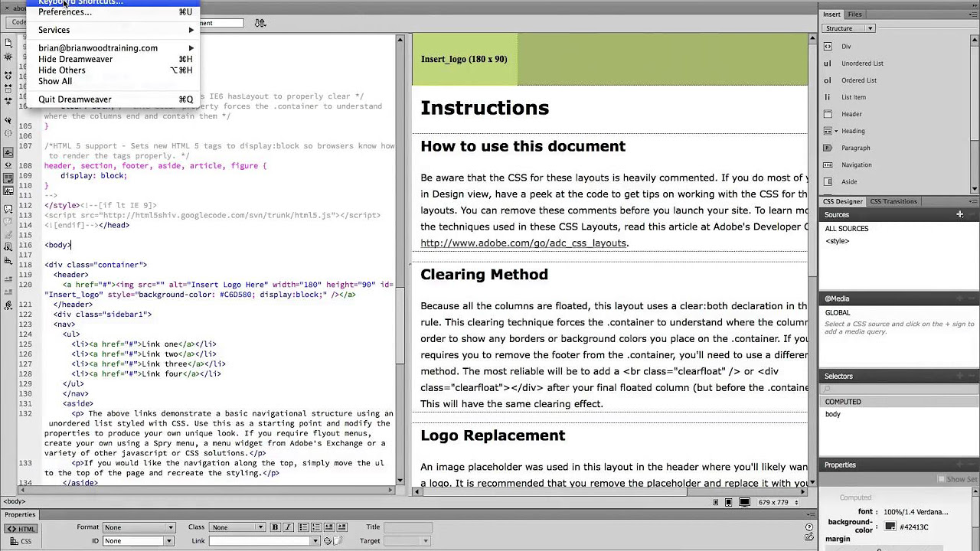This screenshot has height=551, width=980.
Task: Open the 679 x 779 window size menu
Action: click(x=777, y=502)
